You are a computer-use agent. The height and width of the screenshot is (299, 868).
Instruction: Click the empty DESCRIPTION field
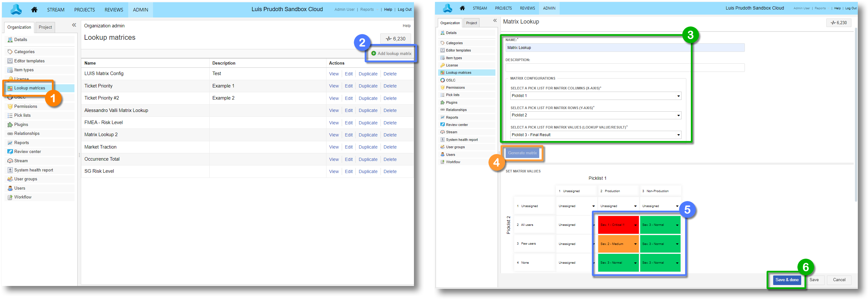point(624,68)
